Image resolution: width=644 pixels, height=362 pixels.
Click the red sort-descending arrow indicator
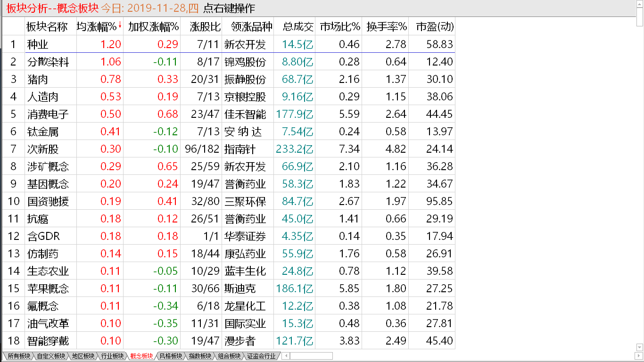click(120, 25)
